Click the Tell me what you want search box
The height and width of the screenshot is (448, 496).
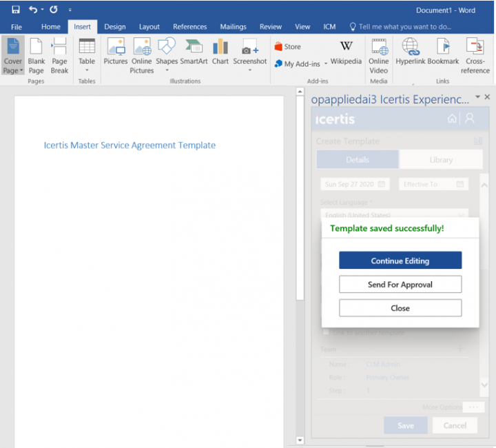(x=405, y=27)
